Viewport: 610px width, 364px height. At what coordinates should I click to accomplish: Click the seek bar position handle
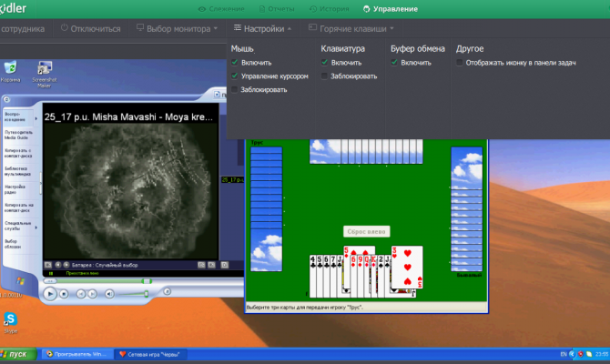[x=146, y=281]
